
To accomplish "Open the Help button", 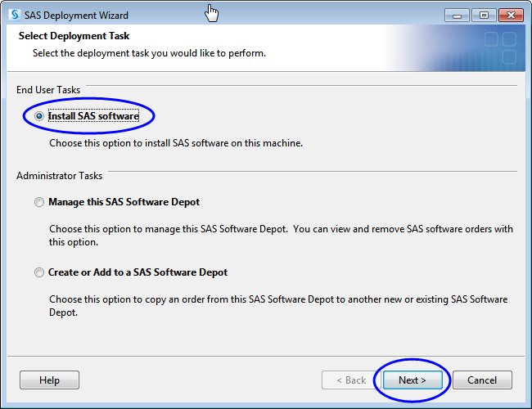I will (x=50, y=380).
